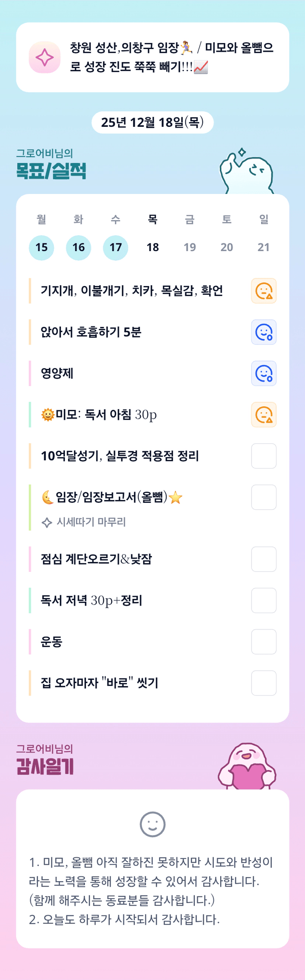Tap the waving white ghost mascot
The height and width of the screenshot is (980, 305).
246,172
